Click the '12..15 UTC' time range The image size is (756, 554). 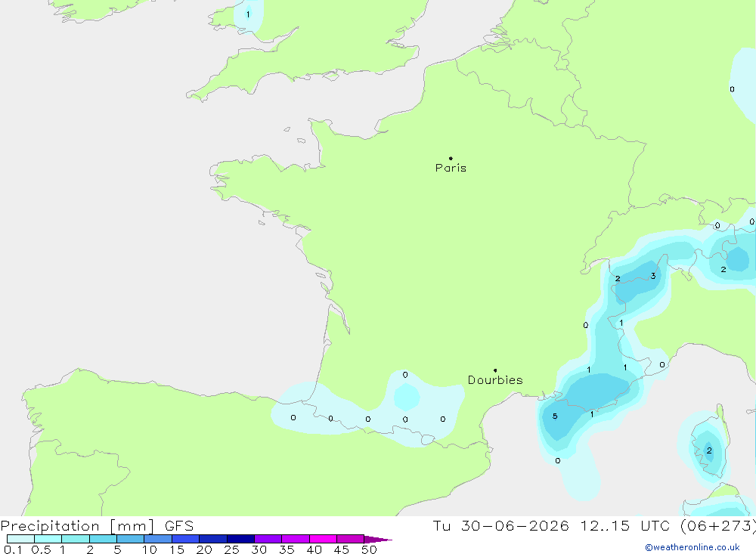pyautogui.click(x=625, y=525)
